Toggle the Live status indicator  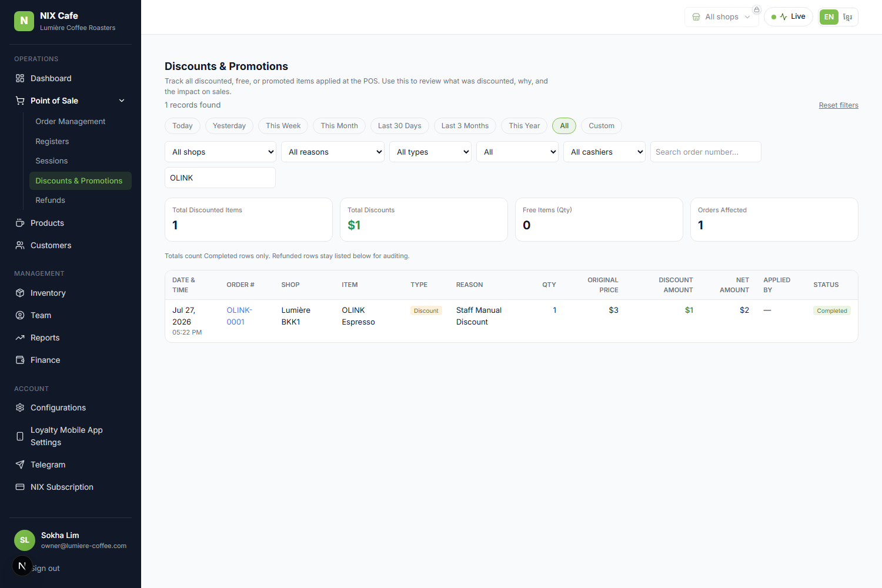[789, 16]
